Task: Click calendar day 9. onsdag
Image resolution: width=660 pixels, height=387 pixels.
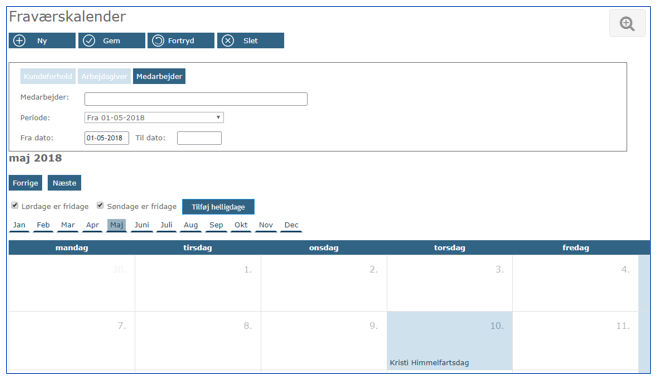Action: pos(324,341)
